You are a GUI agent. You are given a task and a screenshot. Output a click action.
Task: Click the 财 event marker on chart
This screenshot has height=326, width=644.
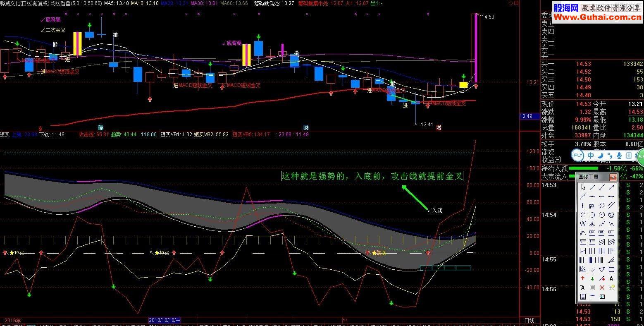pos(306,127)
